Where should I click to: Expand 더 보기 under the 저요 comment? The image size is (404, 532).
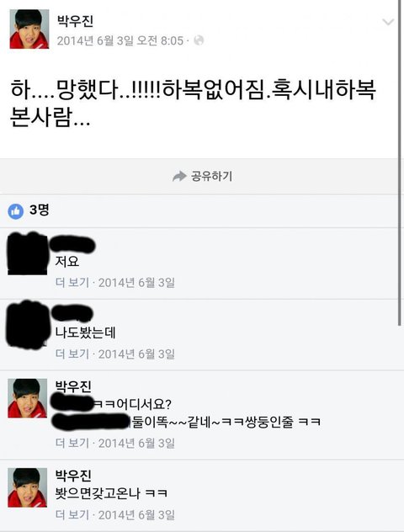(x=72, y=282)
